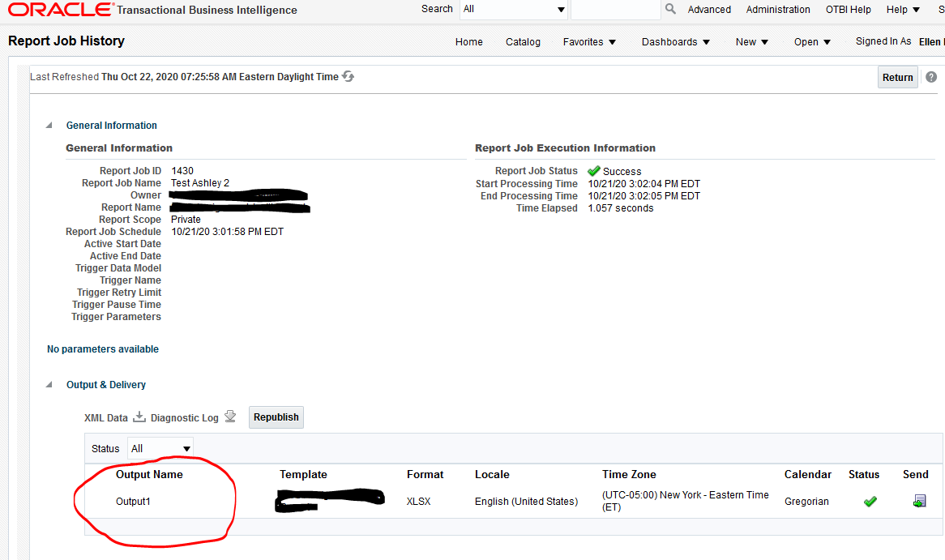This screenshot has height=560, width=945.
Task: Refresh page with the refresh arrows icon
Action: click(347, 76)
